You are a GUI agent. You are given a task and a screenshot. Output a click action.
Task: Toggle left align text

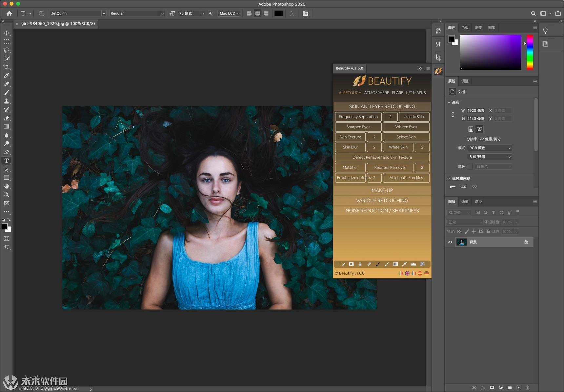249,13
